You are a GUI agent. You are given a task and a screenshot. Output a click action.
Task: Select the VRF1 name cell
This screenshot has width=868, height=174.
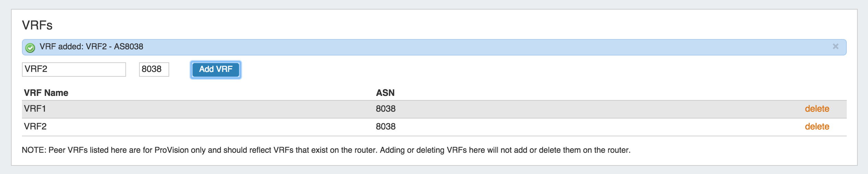click(35, 109)
